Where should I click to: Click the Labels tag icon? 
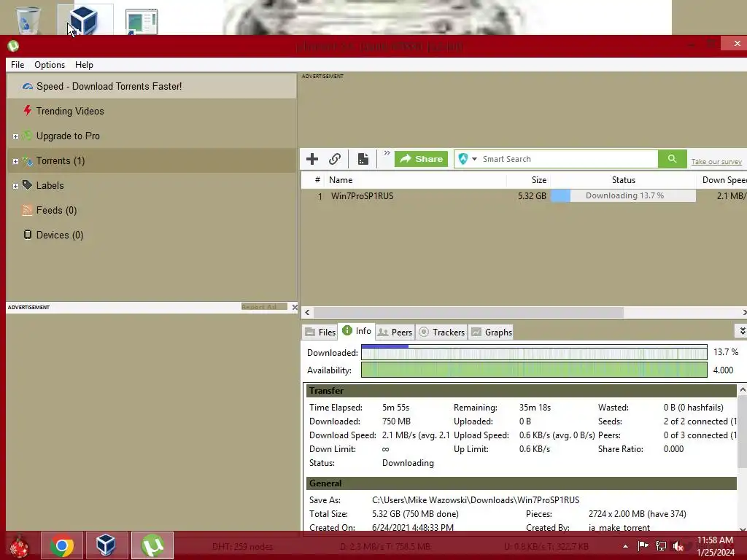pos(27,185)
